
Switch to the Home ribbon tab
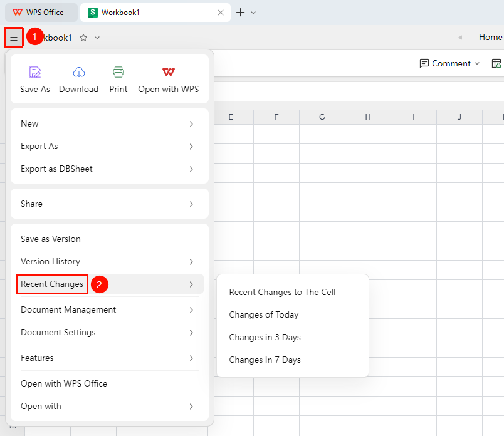click(490, 37)
